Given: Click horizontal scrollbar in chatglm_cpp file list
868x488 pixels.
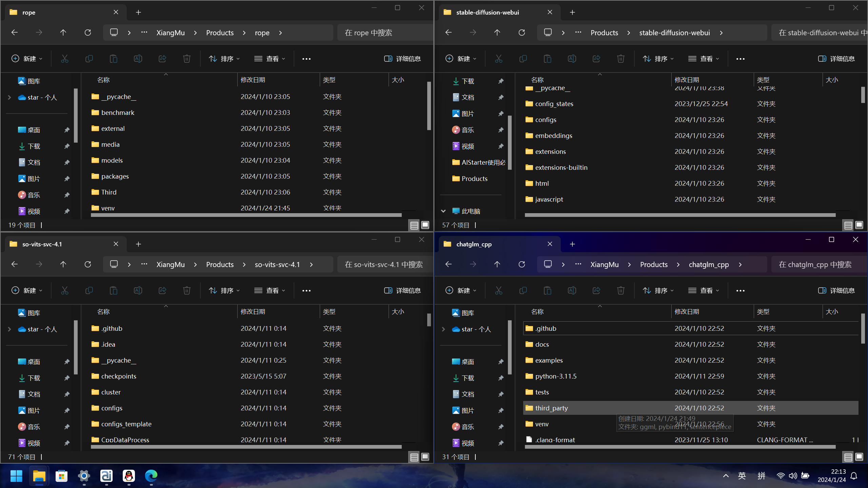Looking at the screenshot, I should click(680, 447).
